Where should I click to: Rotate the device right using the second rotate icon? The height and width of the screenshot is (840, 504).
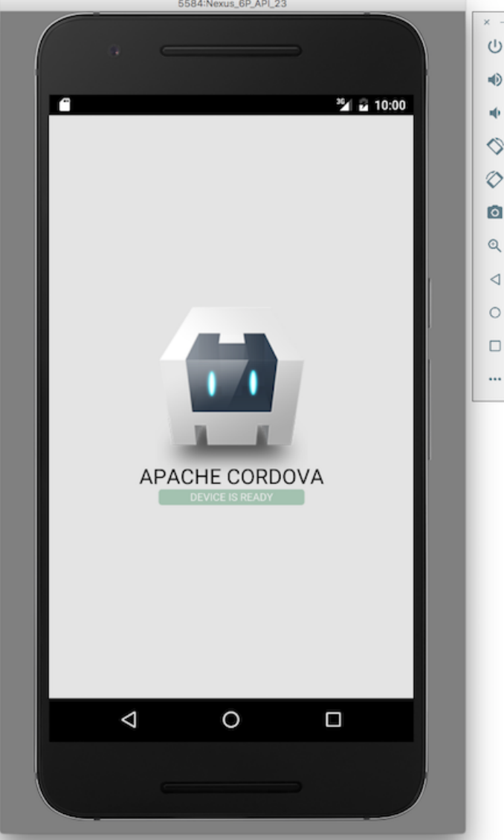pyautogui.click(x=494, y=179)
